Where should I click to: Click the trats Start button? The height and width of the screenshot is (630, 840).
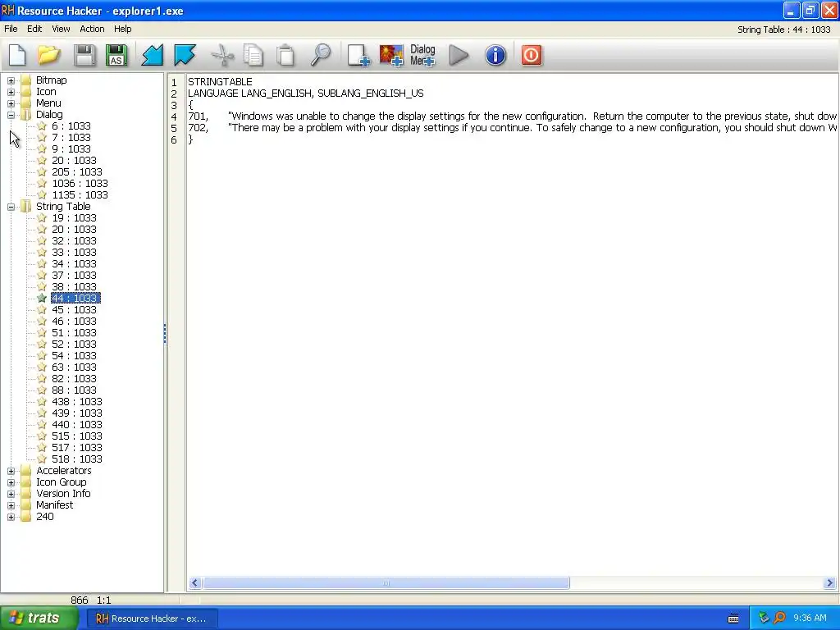pos(39,619)
